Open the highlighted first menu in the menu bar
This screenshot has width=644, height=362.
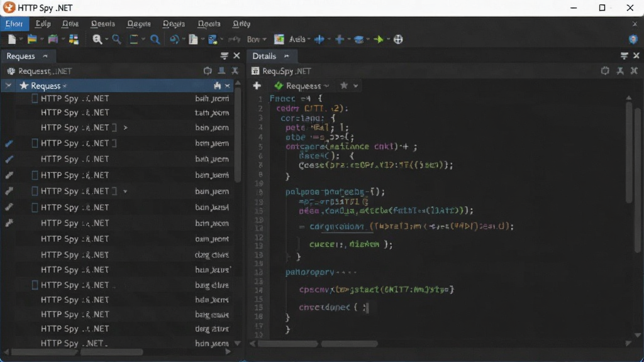(14, 24)
